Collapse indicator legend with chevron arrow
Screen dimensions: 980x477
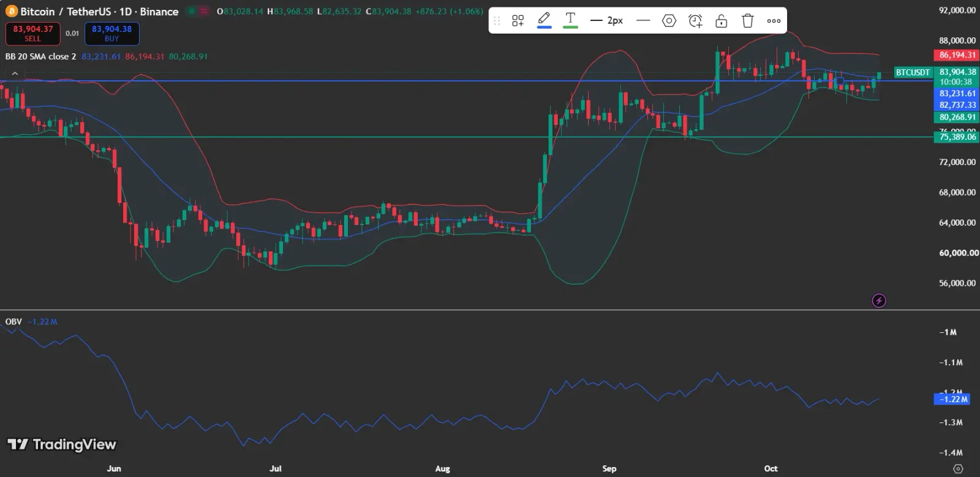(15, 73)
